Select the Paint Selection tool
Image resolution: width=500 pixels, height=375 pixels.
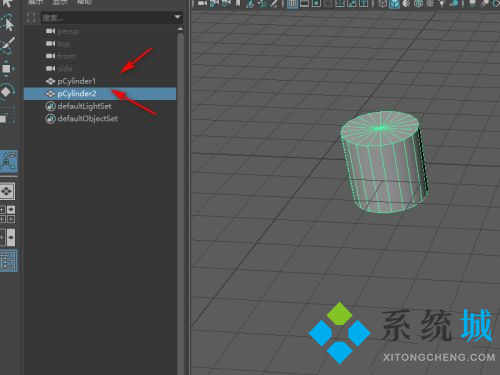7,45
